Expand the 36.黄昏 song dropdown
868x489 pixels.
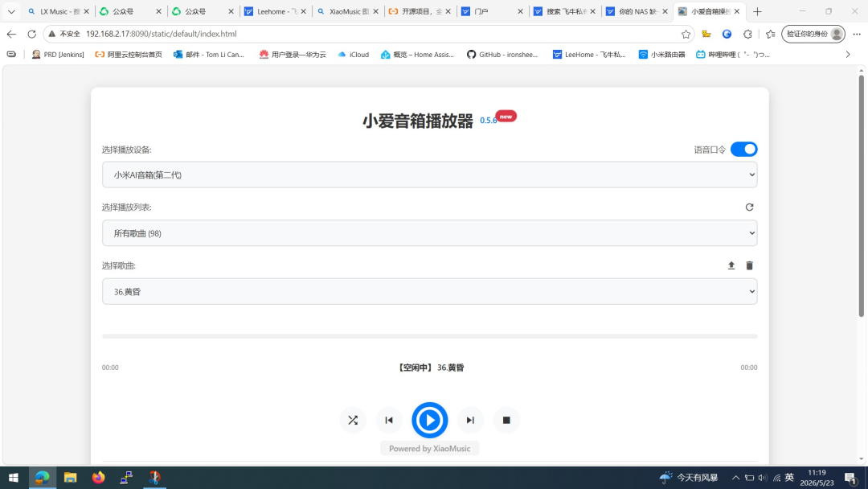coord(429,292)
